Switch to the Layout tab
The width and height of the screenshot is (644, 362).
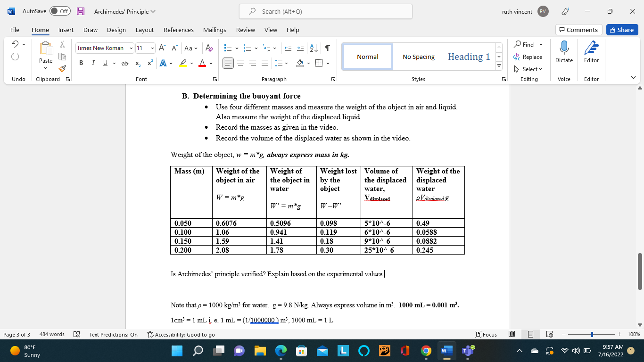coord(144,30)
